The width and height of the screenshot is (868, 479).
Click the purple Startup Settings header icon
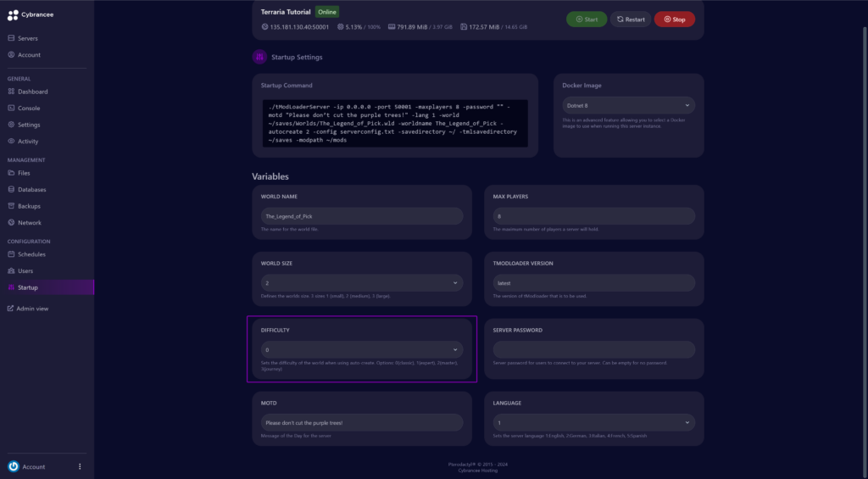259,57
